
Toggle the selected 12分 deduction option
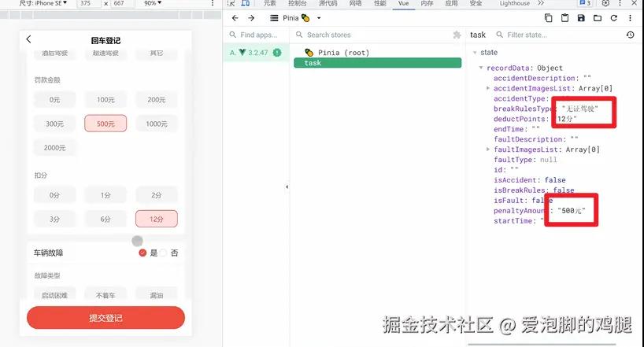click(157, 219)
